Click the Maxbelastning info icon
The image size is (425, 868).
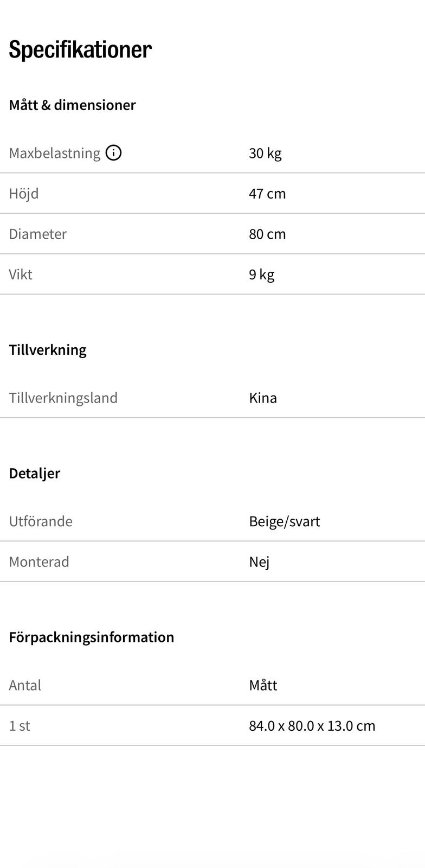coord(113,153)
